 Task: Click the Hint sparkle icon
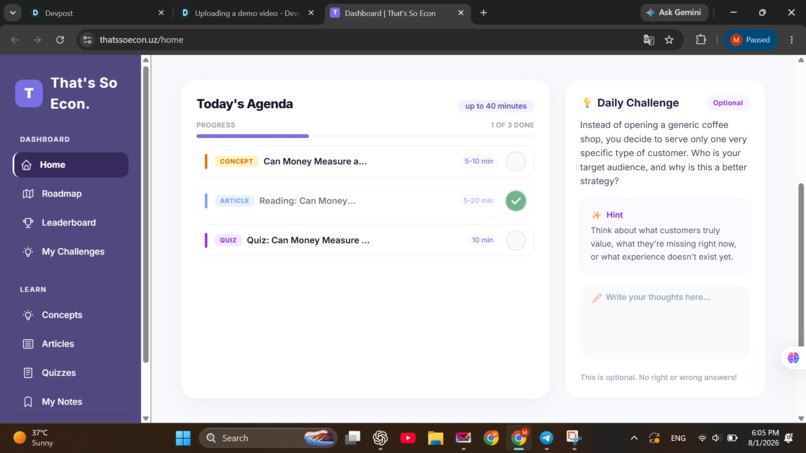pyautogui.click(x=596, y=215)
